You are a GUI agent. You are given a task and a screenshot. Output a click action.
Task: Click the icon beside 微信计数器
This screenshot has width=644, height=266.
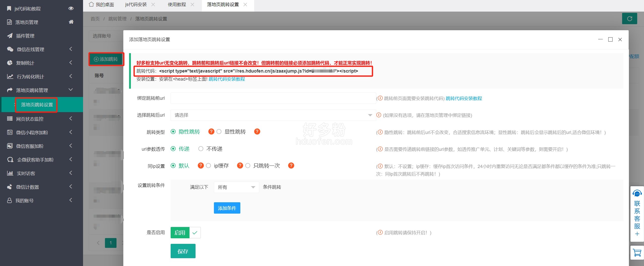coord(10,187)
